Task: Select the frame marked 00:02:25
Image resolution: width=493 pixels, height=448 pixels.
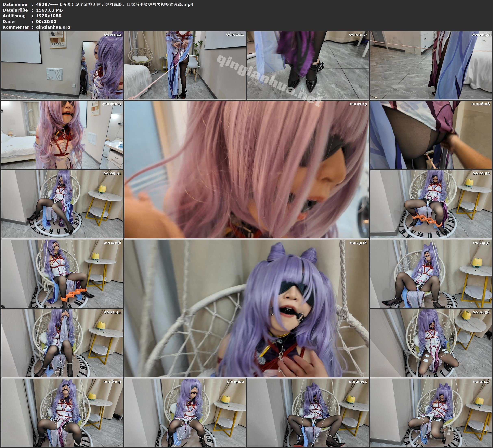Action: [185, 65]
